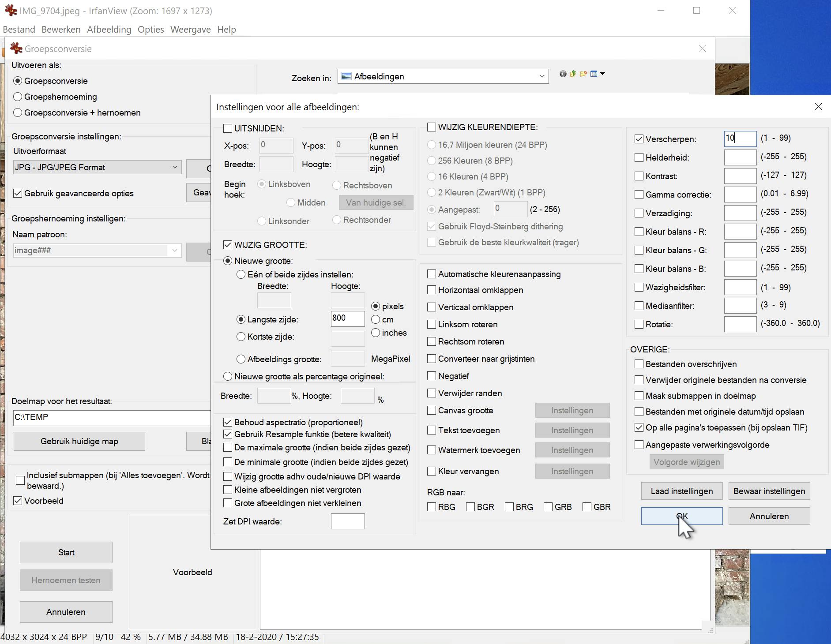Select the Kortste zijde radio button

coord(241,337)
